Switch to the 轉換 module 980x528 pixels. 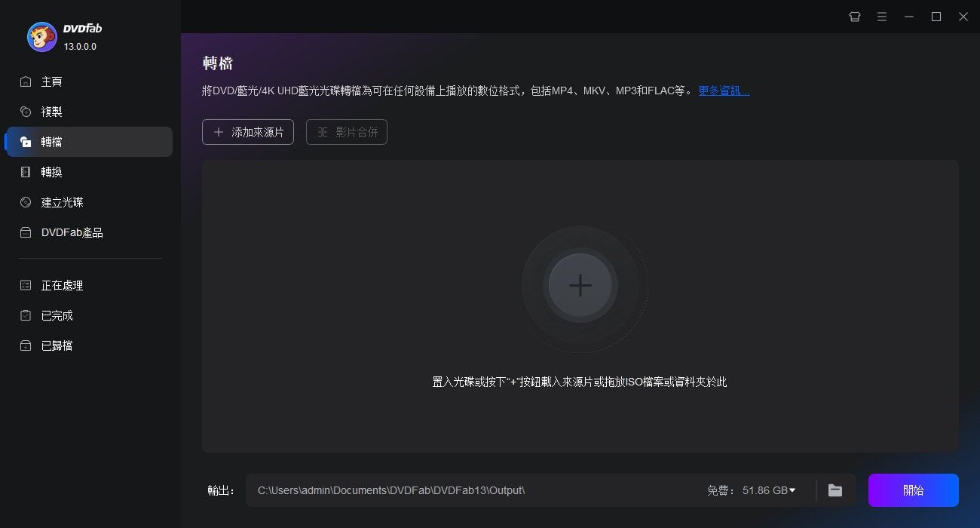click(89, 172)
